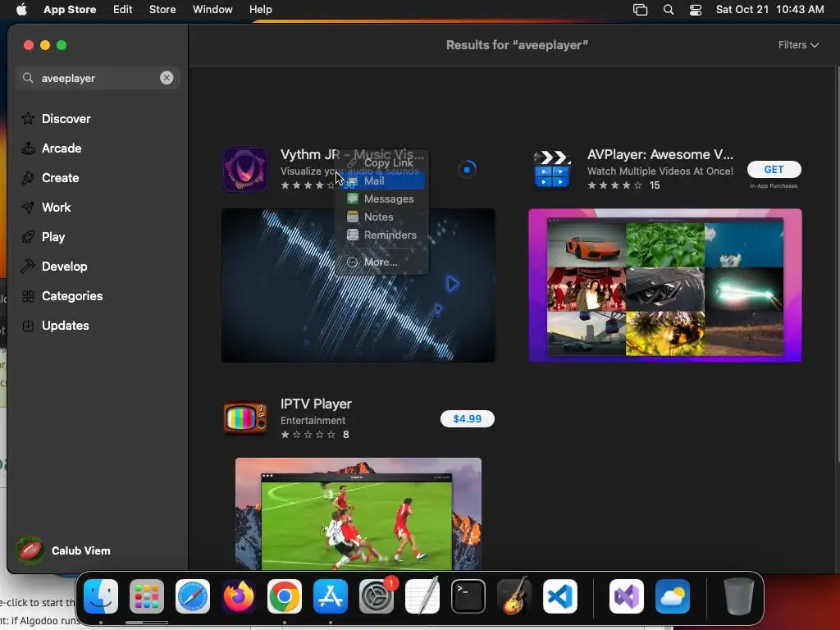This screenshot has height=630, width=840.
Task: Open Launchpad from the Dock
Action: [x=147, y=596]
